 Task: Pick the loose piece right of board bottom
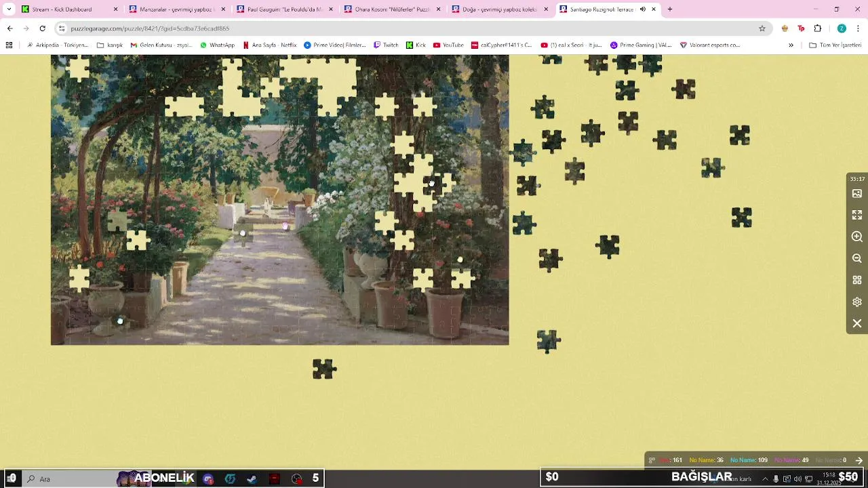click(548, 341)
